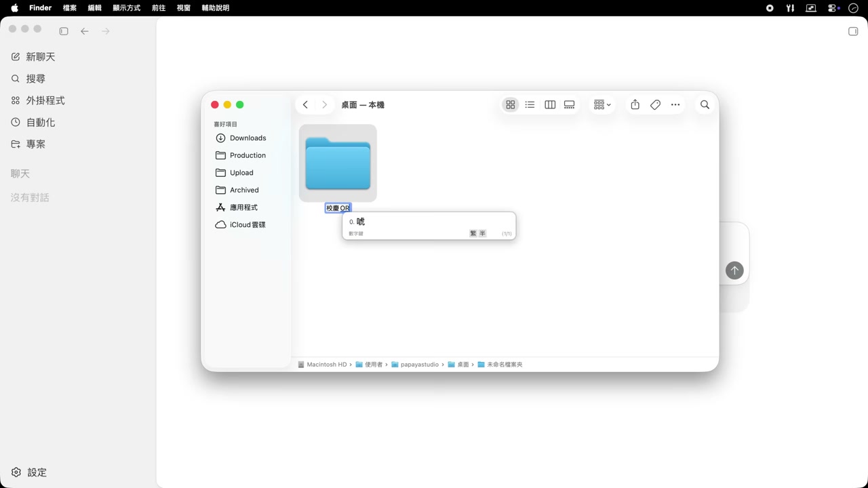
Task: Open 設定 at sidebar bottom
Action: click(x=29, y=472)
